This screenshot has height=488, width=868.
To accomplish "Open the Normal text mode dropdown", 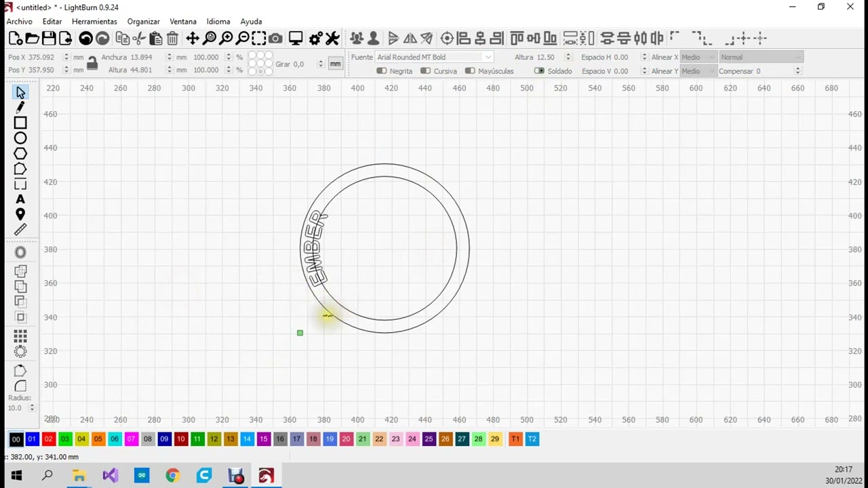I will pos(761,57).
